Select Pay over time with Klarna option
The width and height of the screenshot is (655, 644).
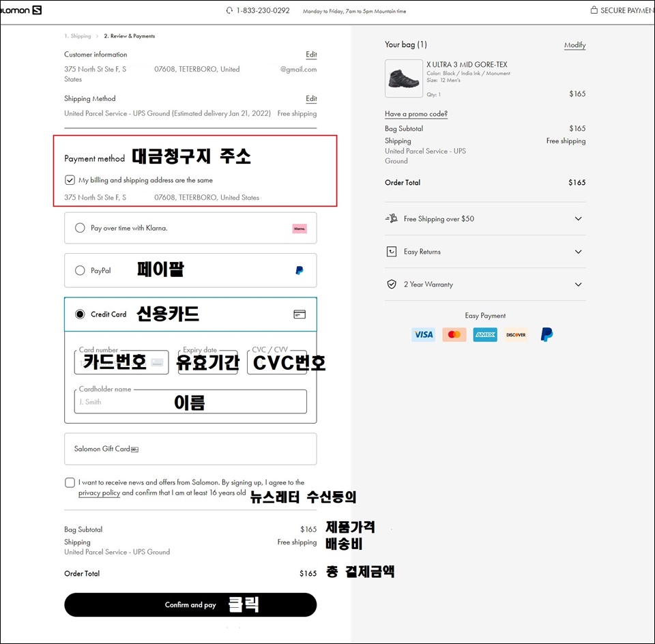tap(80, 228)
